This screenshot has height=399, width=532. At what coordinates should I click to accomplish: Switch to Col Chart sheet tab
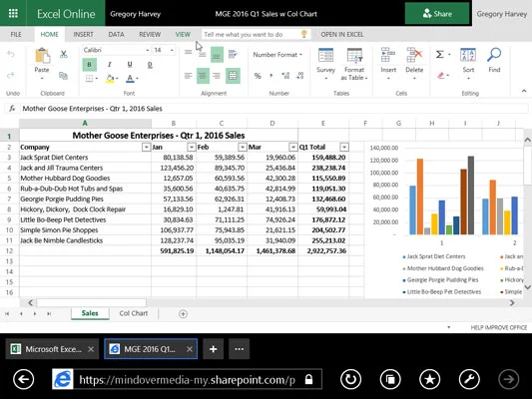[134, 313]
